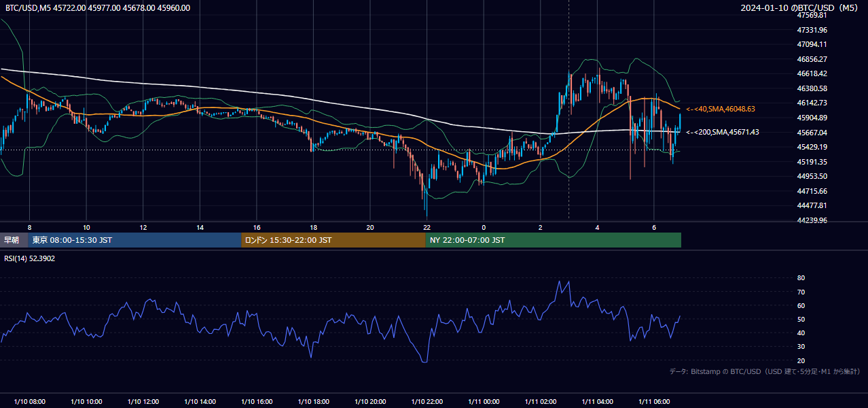Click hour label 8 under price chart
This screenshot has height=408, width=868.
pos(29,226)
